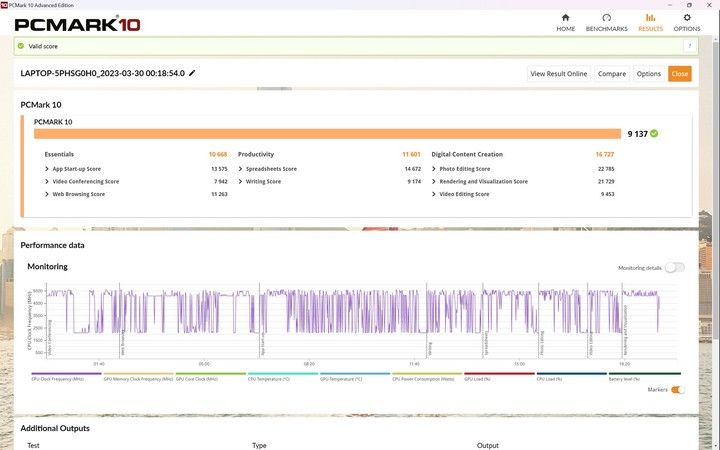Click the Digital Content Creation heading
720x450 pixels.
467,154
